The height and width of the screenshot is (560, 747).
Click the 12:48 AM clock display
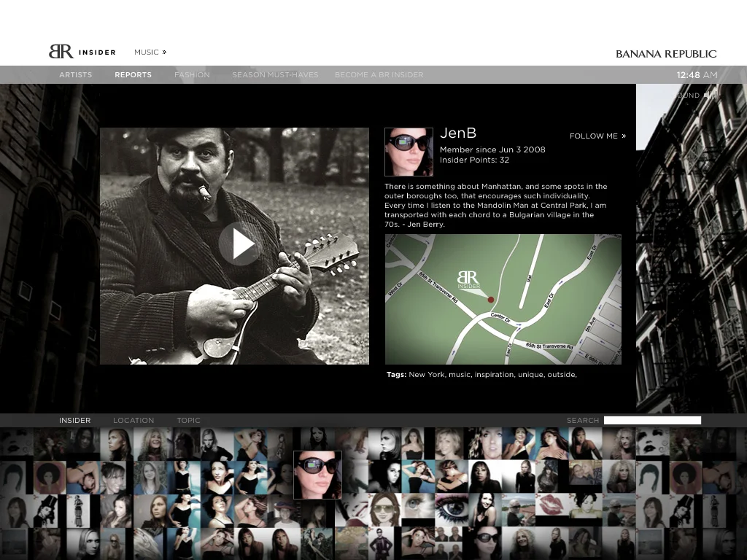click(697, 75)
